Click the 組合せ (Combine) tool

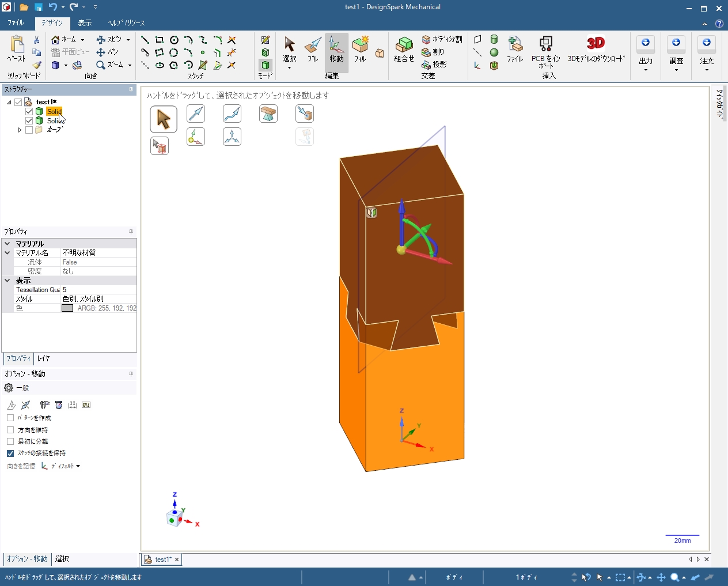click(404, 50)
